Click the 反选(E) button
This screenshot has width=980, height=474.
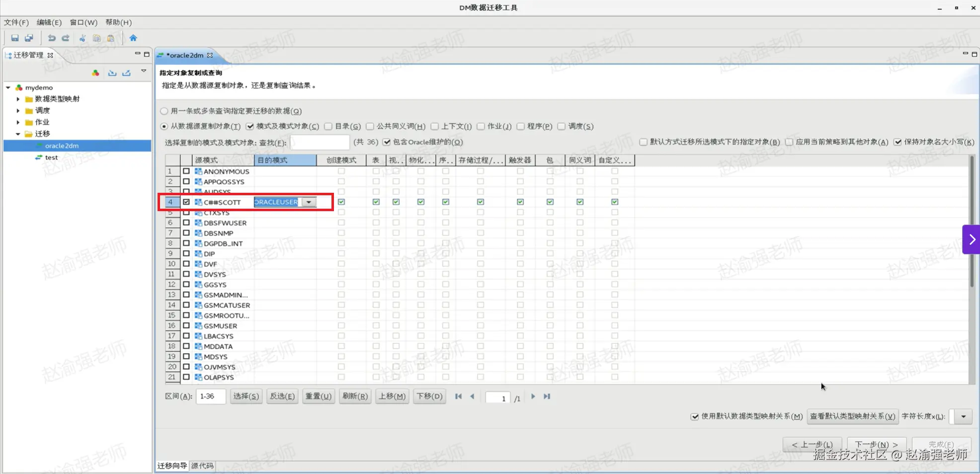click(282, 396)
